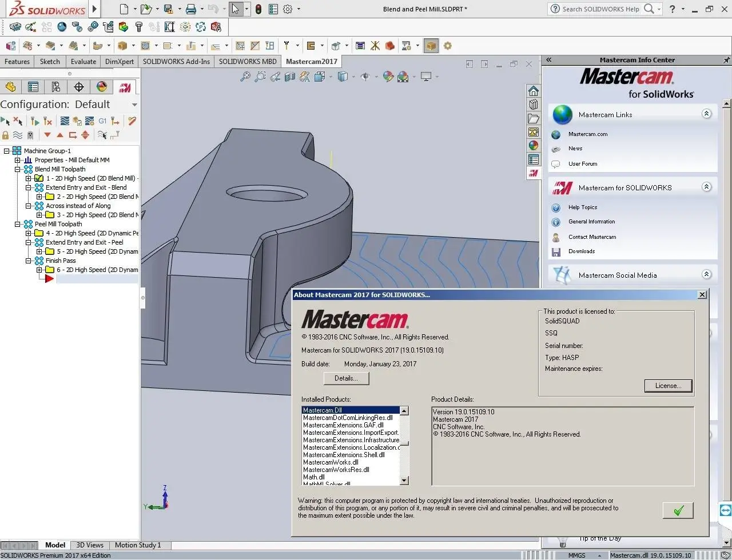Switch to the SOLIDWORKS Add-Ins tab

[x=176, y=62]
